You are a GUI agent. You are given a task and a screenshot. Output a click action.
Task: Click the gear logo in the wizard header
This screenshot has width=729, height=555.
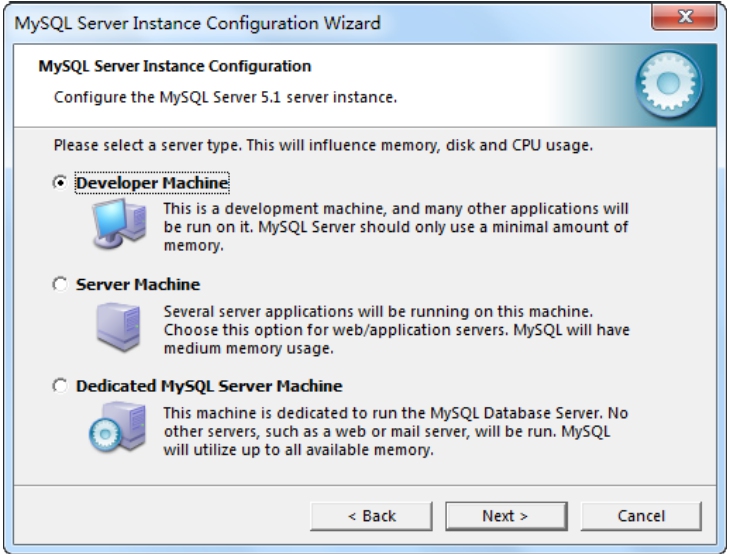[669, 84]
